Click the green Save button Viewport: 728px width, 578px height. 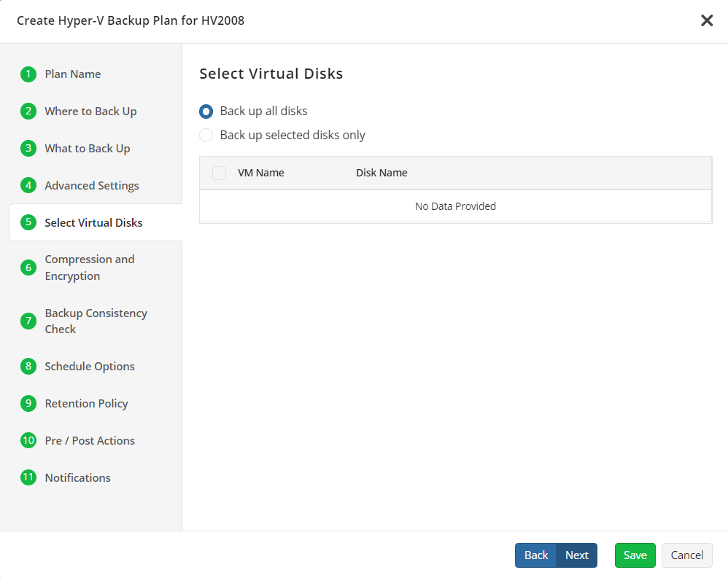tap(635, 555)
